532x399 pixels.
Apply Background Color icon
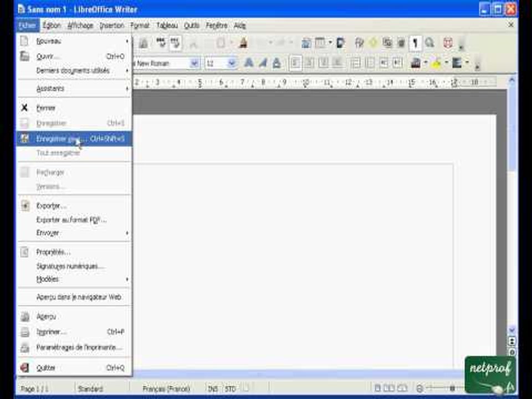[457, 63]
